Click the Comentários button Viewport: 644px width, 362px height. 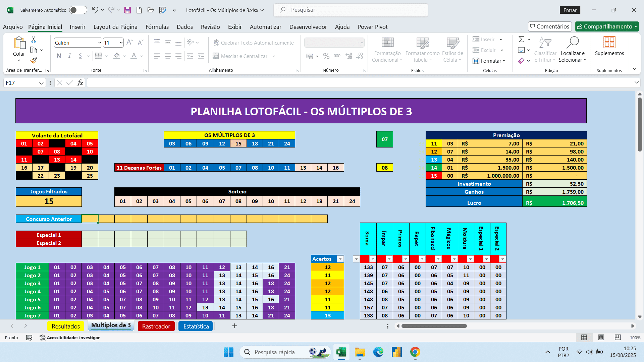[x=549, y=26]
